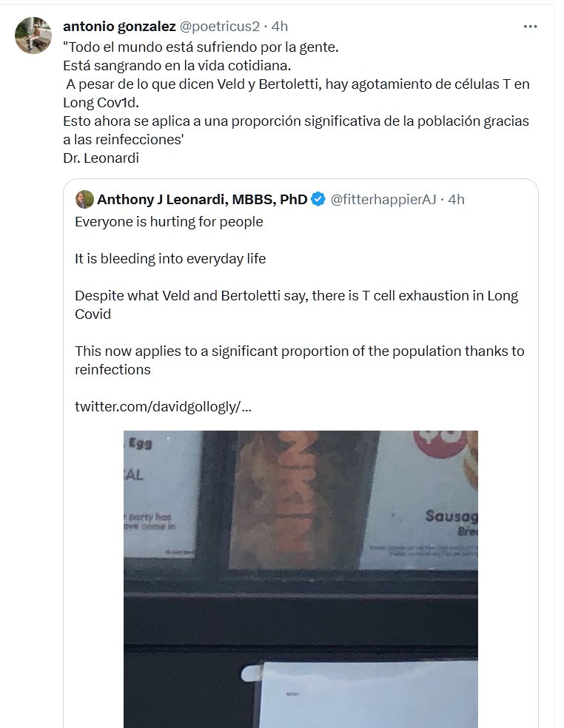Click the "It is bleeding into everyday life" line
Screen dimensions: 564x728
170,258
